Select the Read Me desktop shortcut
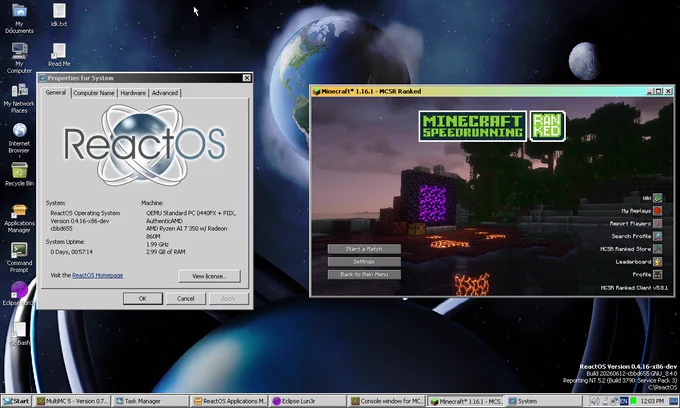This screenshot has height=408, width=680. point(59,55)
